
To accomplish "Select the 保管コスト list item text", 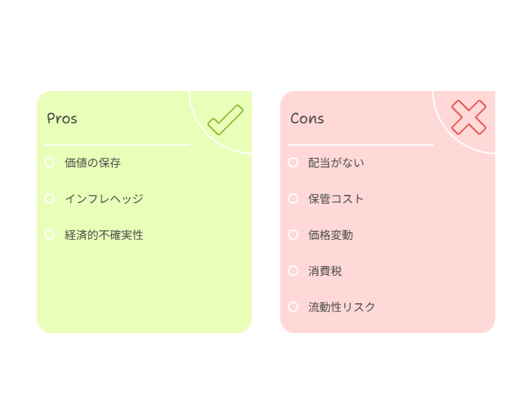I will (336, 198).
